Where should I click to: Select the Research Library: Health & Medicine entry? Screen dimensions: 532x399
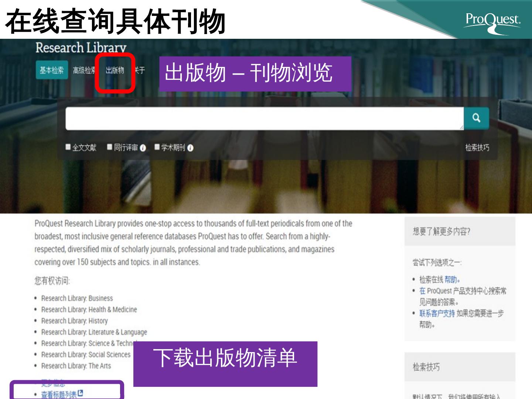(89, 310)
